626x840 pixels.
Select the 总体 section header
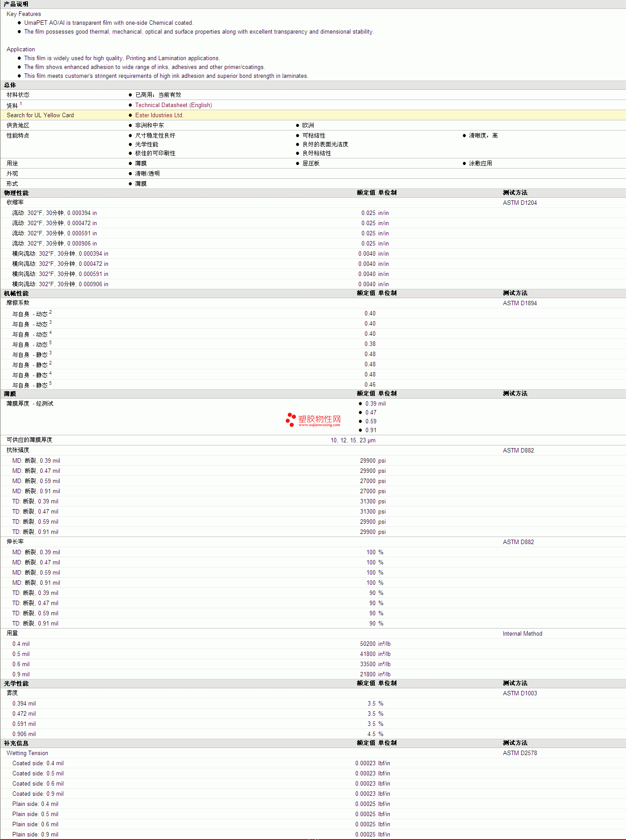pos(10,85)
